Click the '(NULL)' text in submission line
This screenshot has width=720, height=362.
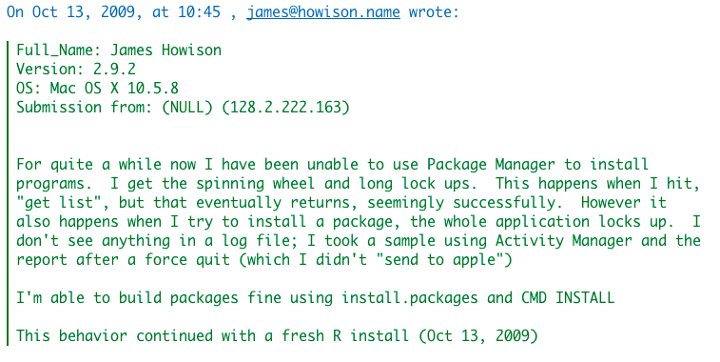[187, 107]
